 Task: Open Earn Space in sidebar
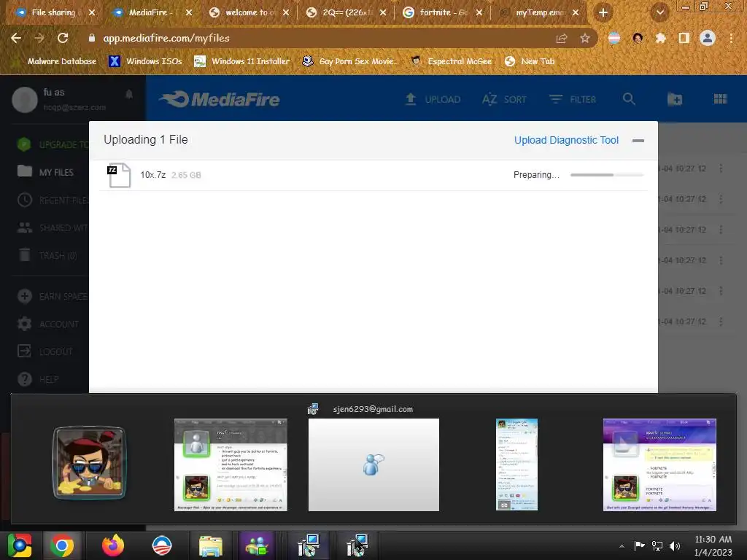(x=52, y=296)
